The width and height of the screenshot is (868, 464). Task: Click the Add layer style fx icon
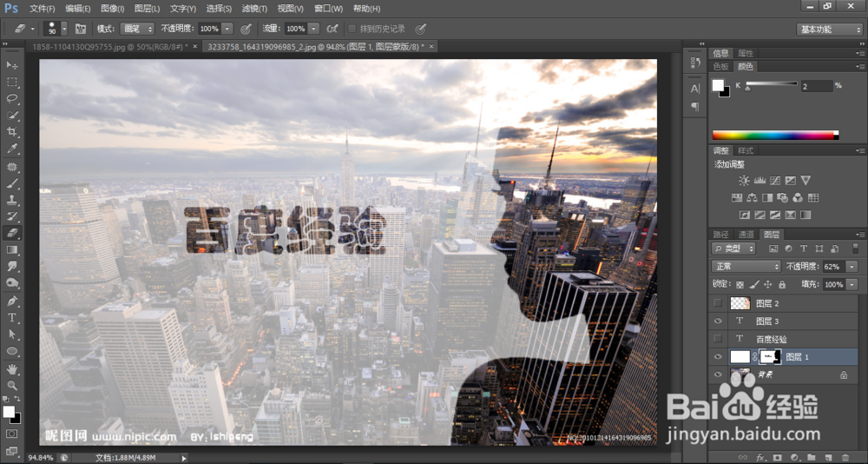(760, 457)
